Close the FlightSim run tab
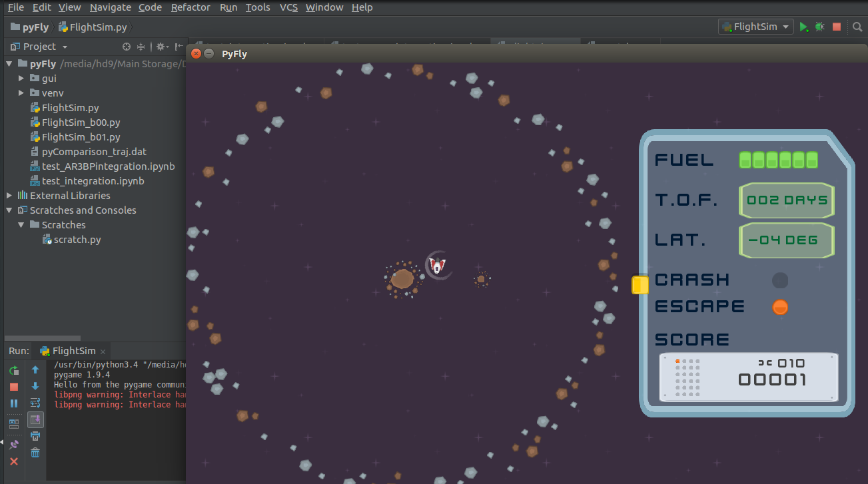 (x=103, y=351)
